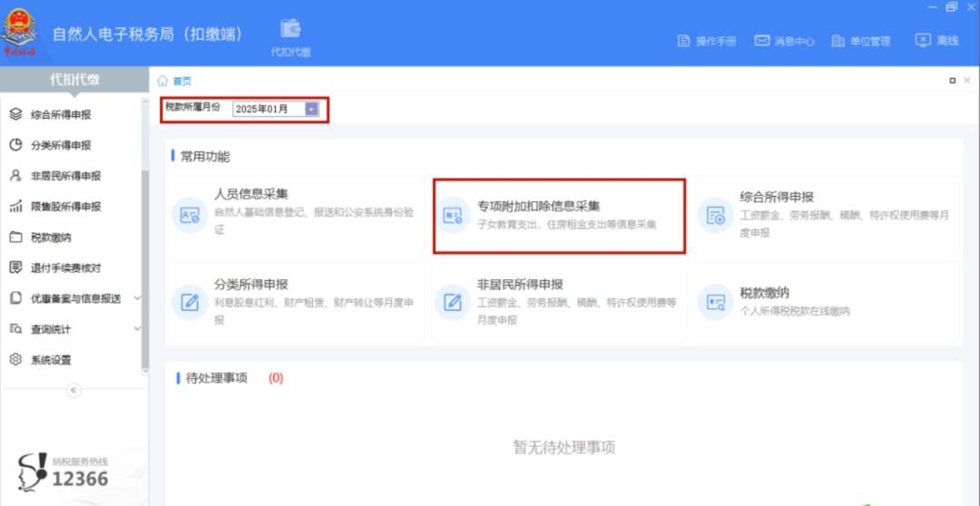Click the 税款所属月份 label
This screenshot has width=980, height=506.
(192, 107)
